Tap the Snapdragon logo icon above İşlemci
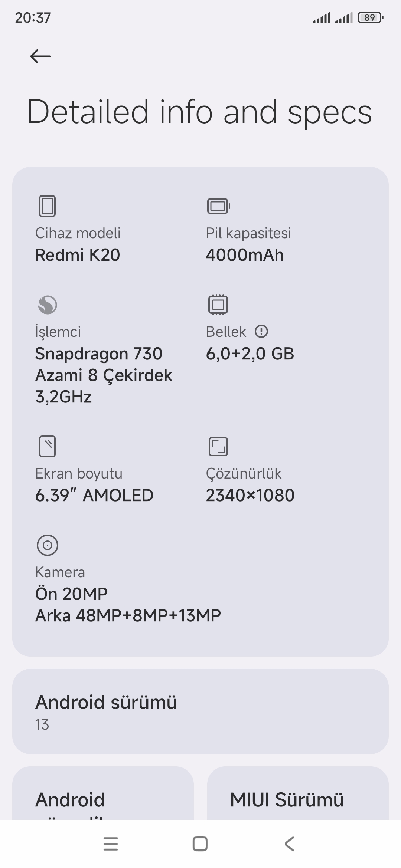Viewport: 401px width, 868px height. [48, 305]
